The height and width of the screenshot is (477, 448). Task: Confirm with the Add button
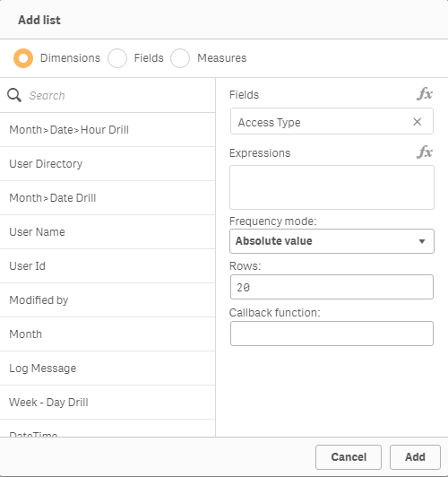[x=415, y=457]
